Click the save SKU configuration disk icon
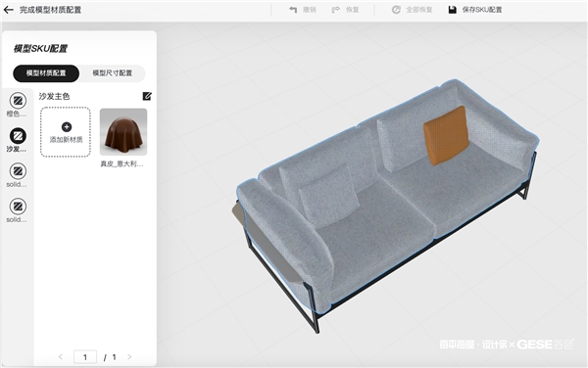This screenshot has width=588, height=368. coord(453,10)
